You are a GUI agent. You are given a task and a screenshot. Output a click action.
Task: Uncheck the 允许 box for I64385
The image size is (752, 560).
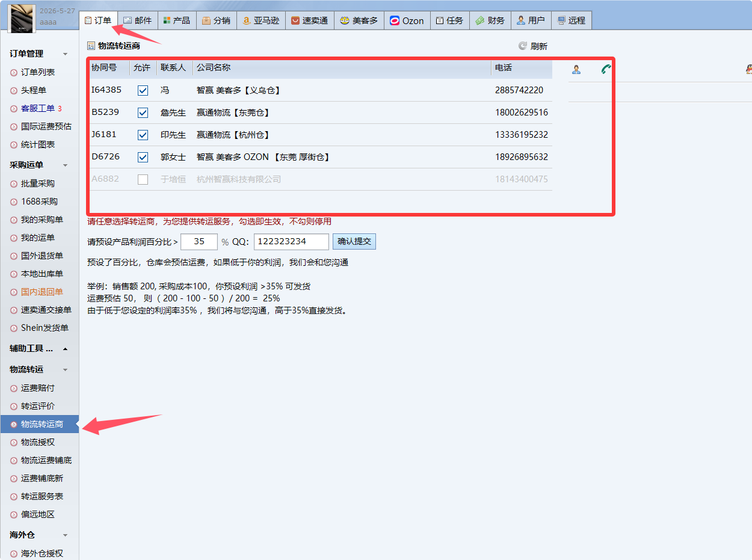pos(143,90)
